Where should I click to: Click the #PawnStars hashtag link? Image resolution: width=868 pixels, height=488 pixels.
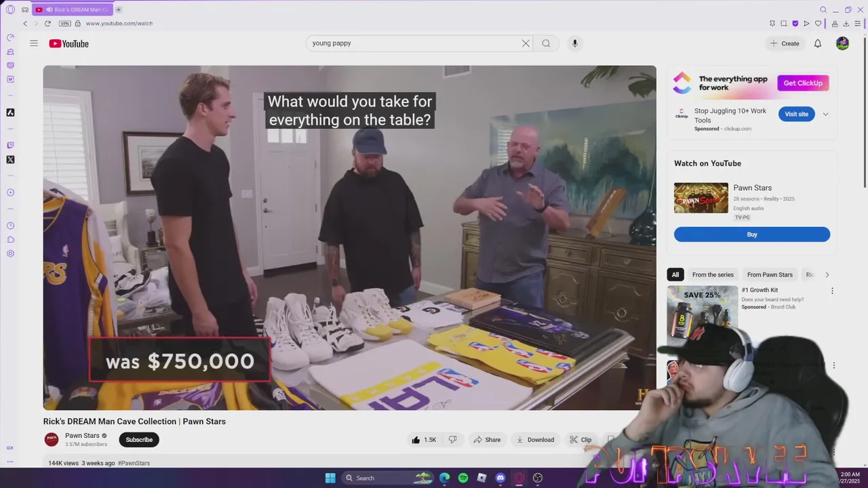[x=134, y=463]
